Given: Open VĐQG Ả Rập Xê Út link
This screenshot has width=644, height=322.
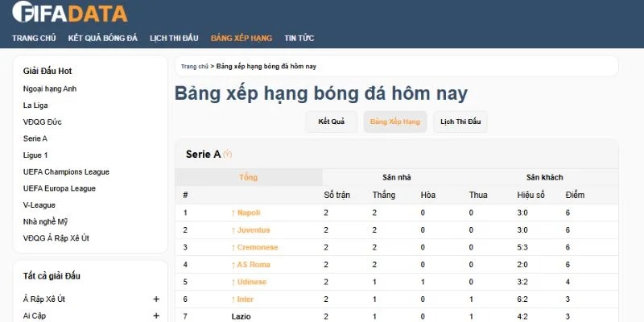Looking at the screenshot, I should click(x=56, y=238).
